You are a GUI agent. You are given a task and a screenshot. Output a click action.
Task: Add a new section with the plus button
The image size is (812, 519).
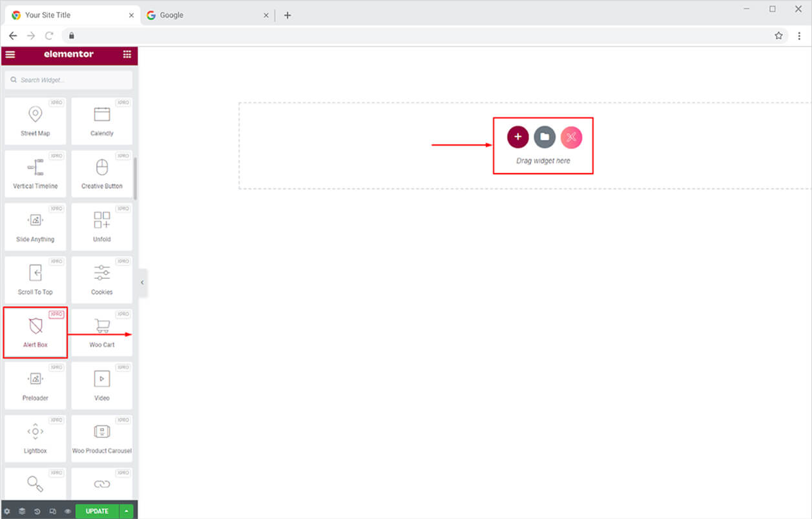point(517,137)
